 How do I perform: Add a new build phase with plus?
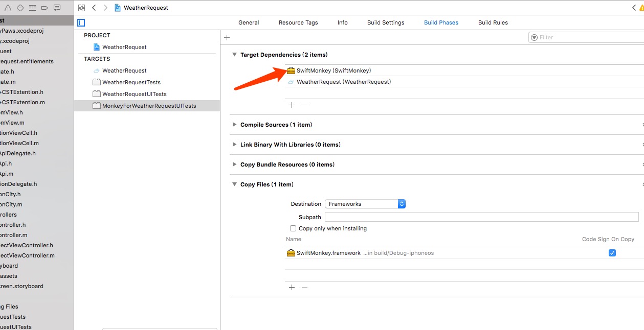227,37
